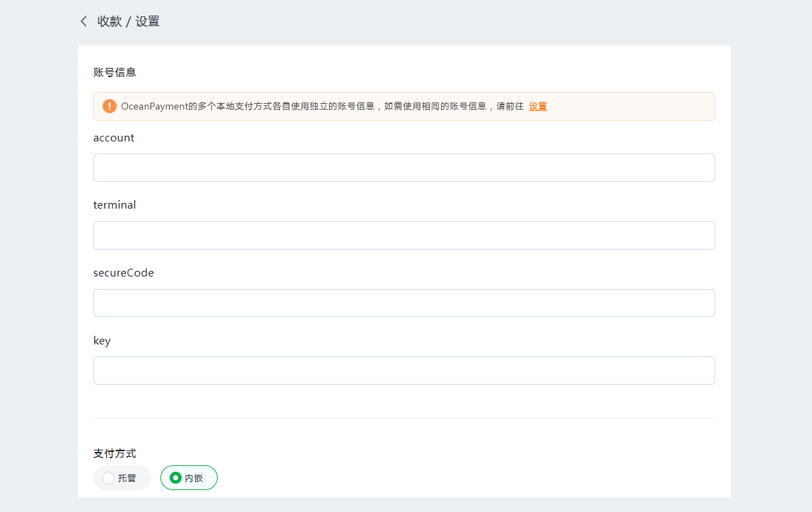Select the 托管 payment mode
Viewport: 812px width, 512px height.
[122, 478]
